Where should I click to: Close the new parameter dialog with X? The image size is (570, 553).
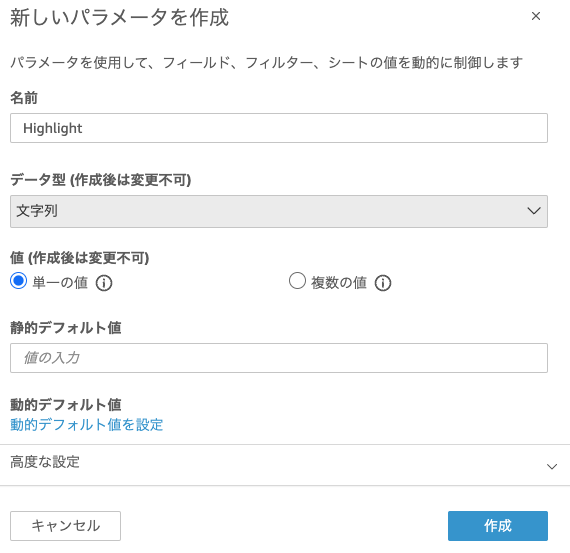(535, 16)
